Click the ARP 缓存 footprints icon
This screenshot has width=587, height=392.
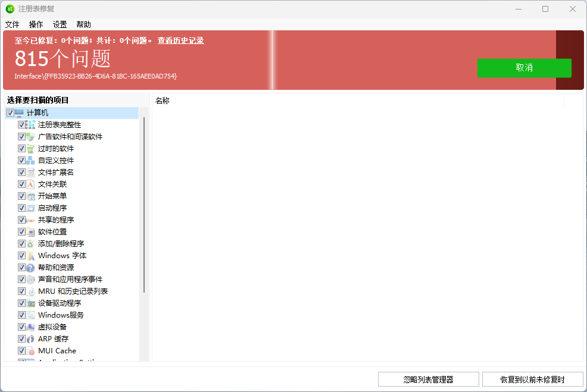31,339
